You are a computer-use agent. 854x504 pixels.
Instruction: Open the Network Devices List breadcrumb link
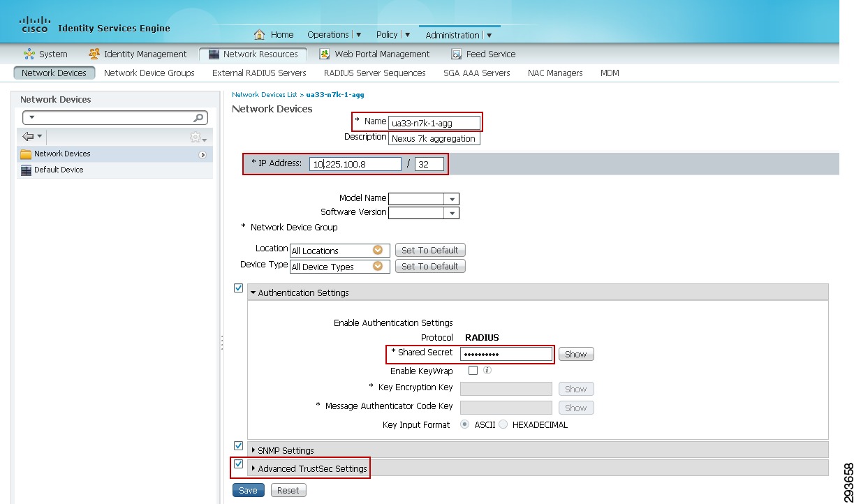(x=265, y=94)
